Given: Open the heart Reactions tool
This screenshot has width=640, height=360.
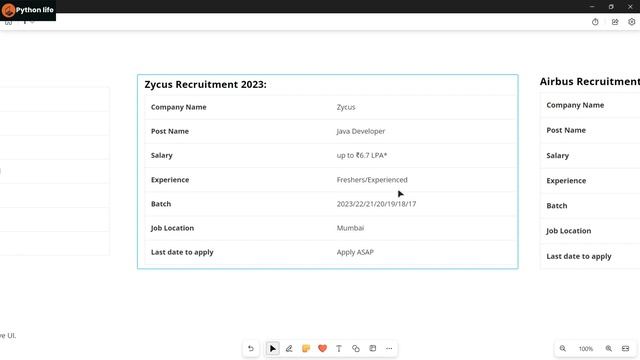Looking at the screenshot, I should point(322,349).
